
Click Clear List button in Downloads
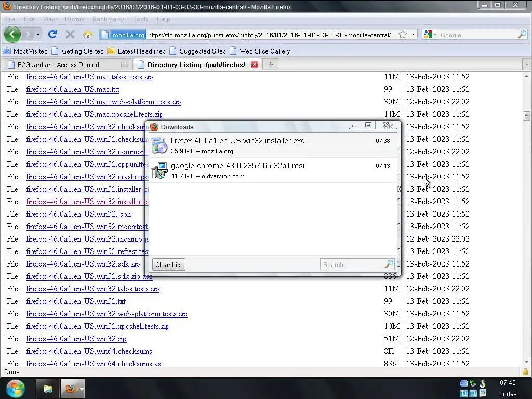(x=169, y=264)
